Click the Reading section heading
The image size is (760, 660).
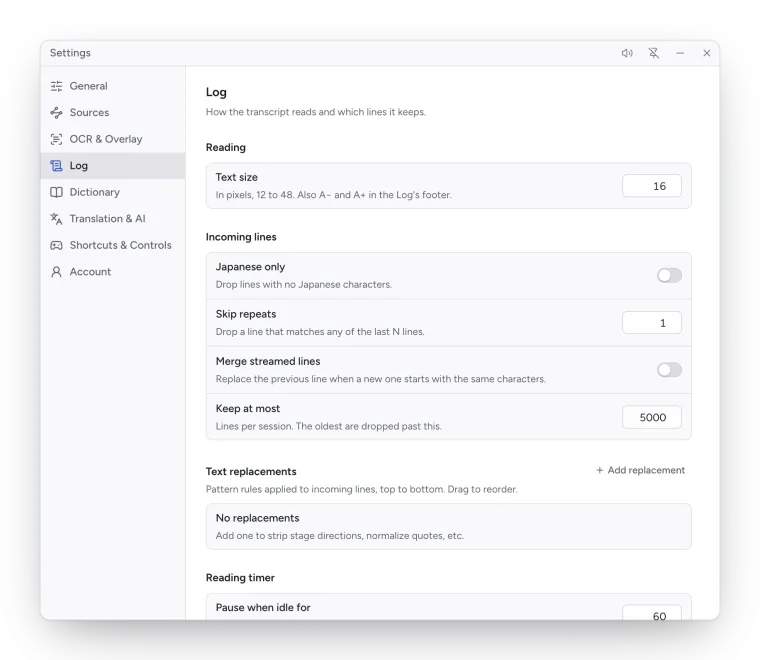click(x=226, y=148)
